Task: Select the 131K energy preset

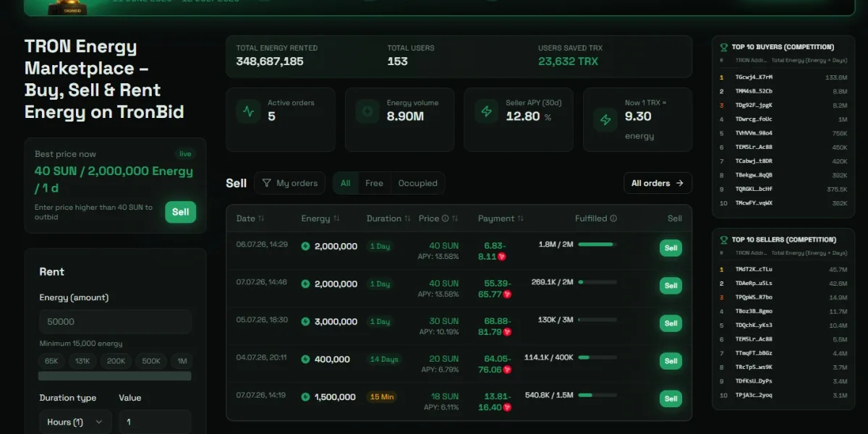Action: tap(82, 361)
